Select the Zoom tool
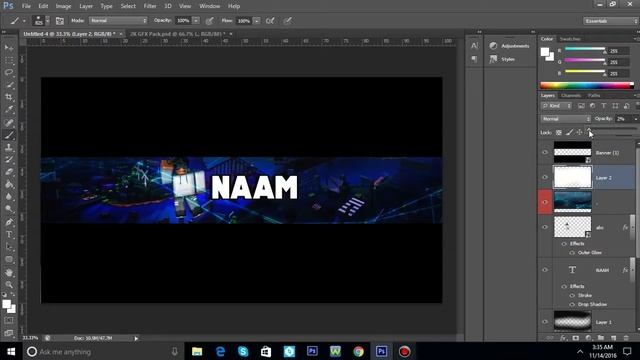 [9, 284]
